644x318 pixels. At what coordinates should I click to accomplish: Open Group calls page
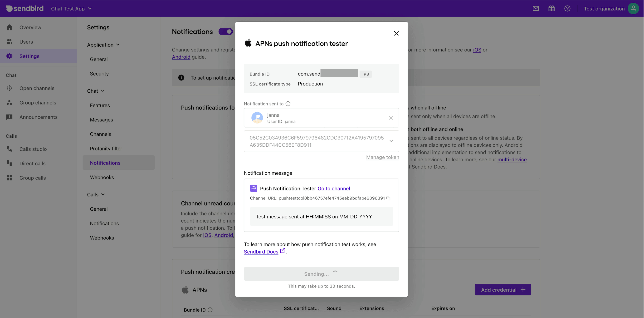(x=33, y=178)
